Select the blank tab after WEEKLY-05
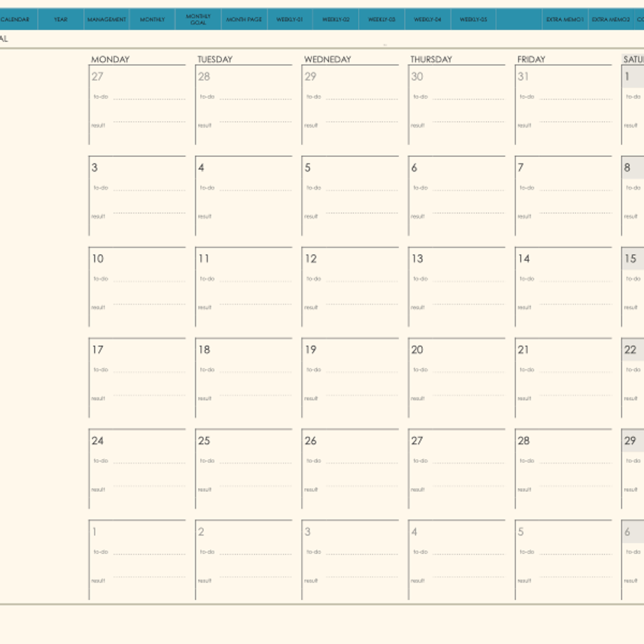 click(x=519, y=20)
